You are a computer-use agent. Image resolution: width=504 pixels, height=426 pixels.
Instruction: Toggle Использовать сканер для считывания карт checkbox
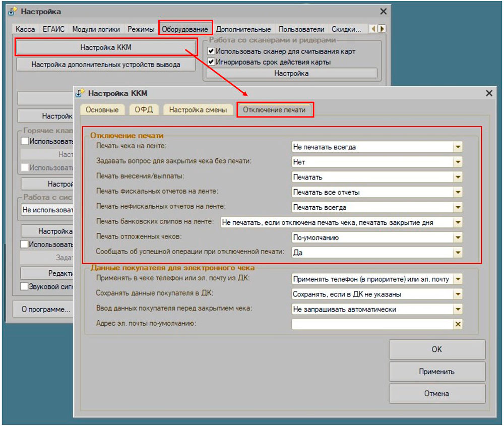(x=211, y=51)
